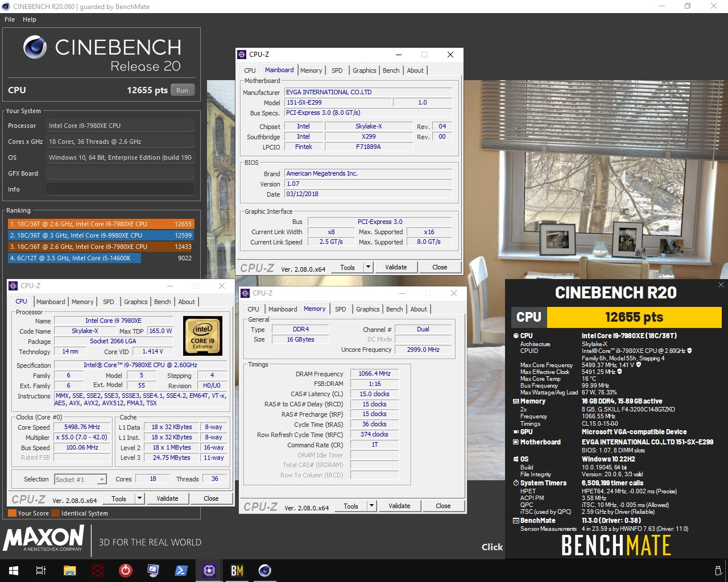Select ranking row for i9-9980XE scoring 12599
This screenshot has height=582, width=728.
(101, 235)
